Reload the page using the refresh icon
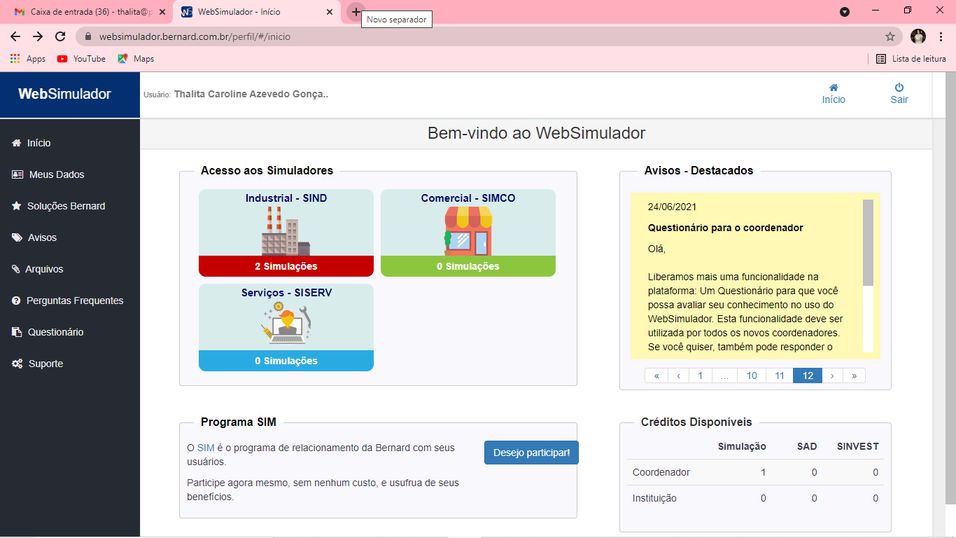The width and height of the screenshot is (956, 538). click(x=60, y=36)
